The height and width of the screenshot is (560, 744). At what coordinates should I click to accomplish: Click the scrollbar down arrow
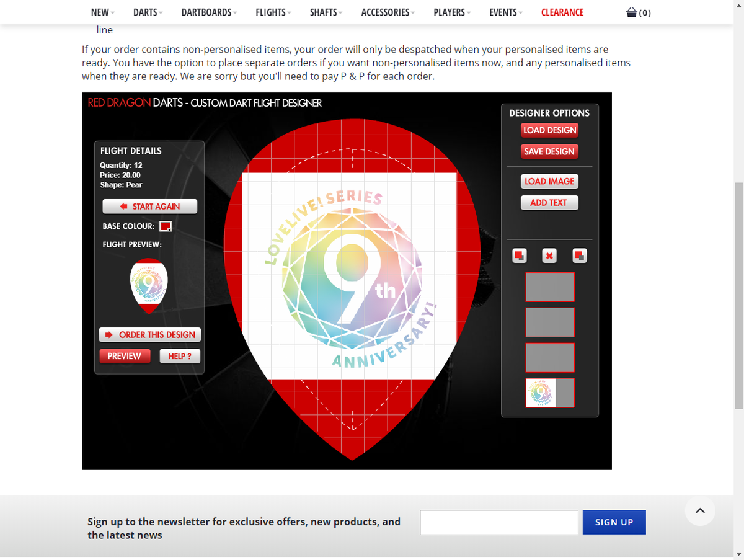tap(738, 554)
